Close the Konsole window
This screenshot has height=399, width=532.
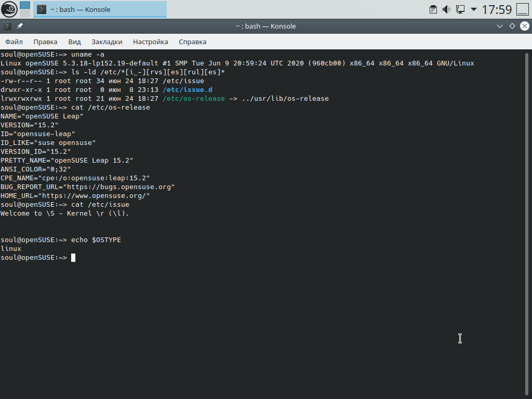pos(525,26)
